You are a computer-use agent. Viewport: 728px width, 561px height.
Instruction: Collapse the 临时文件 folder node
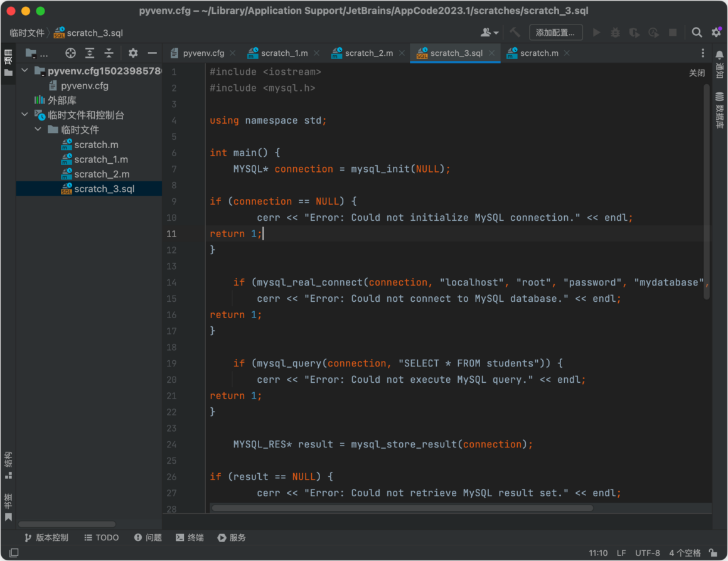(x=38, y=129)
